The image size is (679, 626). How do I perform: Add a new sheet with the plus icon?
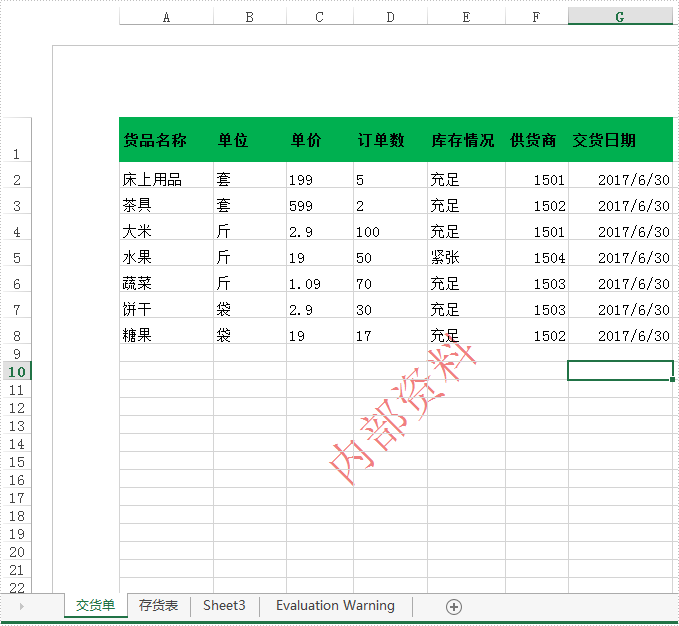click(x=453, y=607)
